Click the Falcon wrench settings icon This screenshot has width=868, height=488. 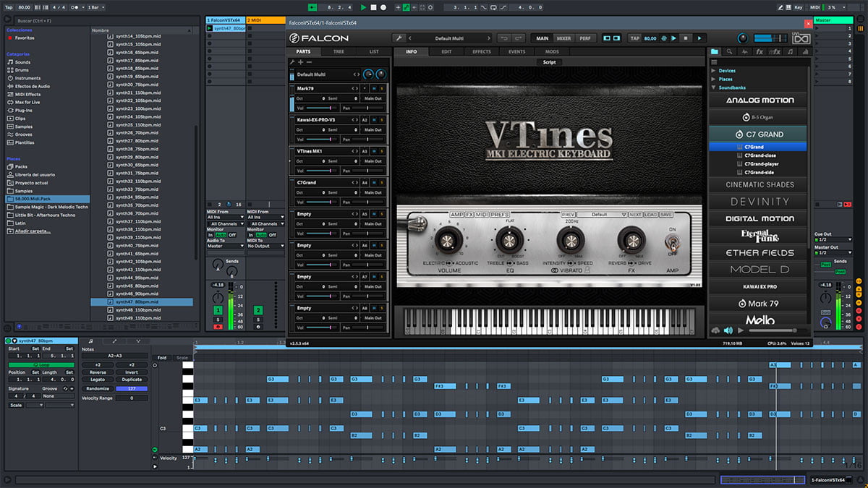399,38
